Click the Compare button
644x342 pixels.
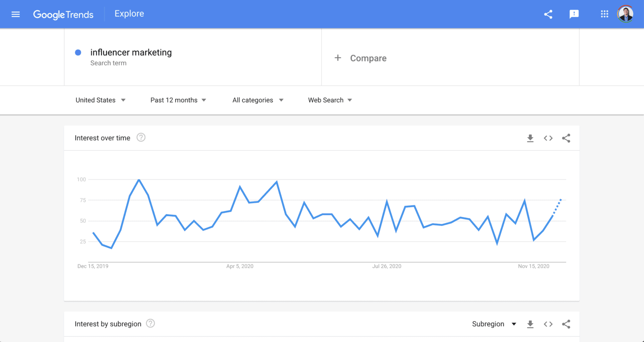[360, 58]
